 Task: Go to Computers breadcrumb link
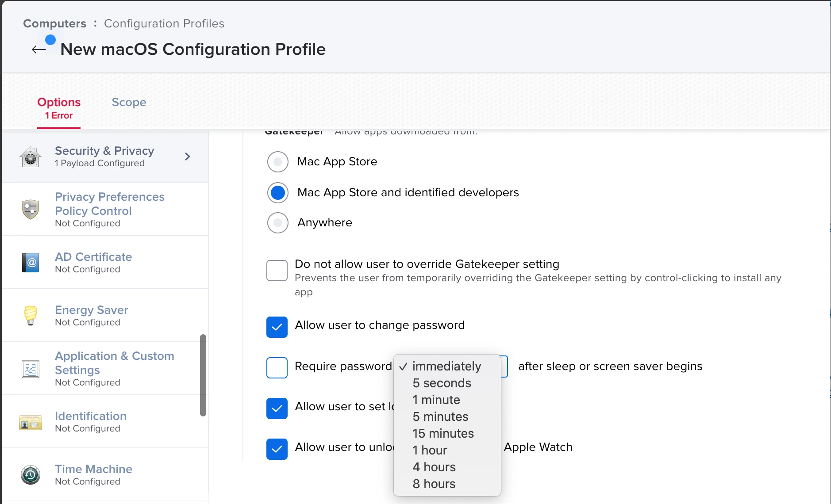click(x=55, y=23)
